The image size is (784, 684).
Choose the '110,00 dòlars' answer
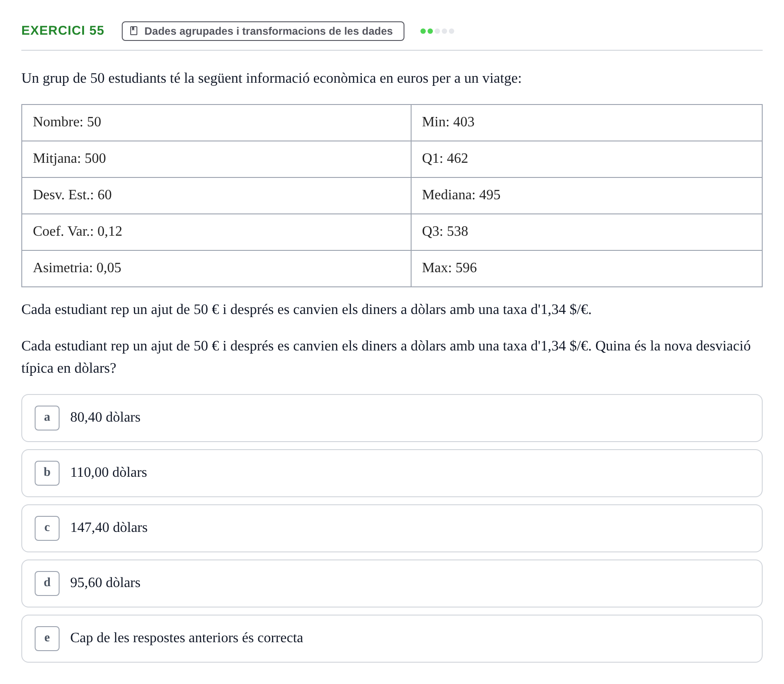coord(392,473)
